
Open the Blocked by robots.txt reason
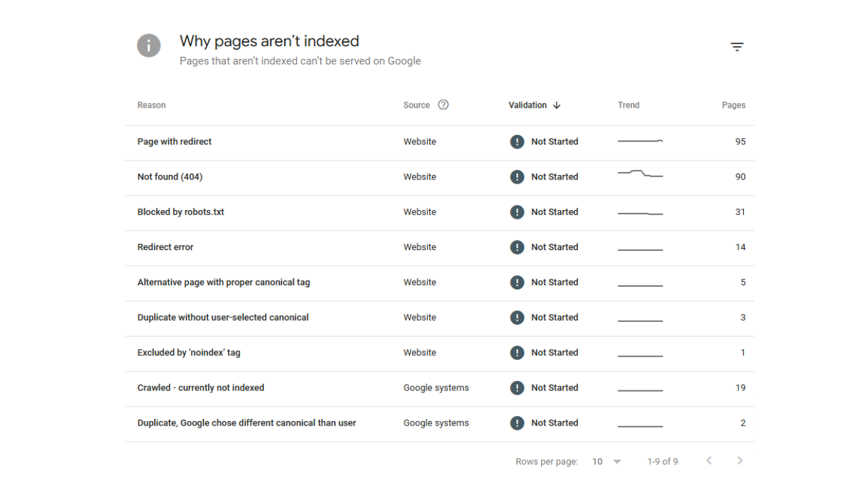(180, 212)
